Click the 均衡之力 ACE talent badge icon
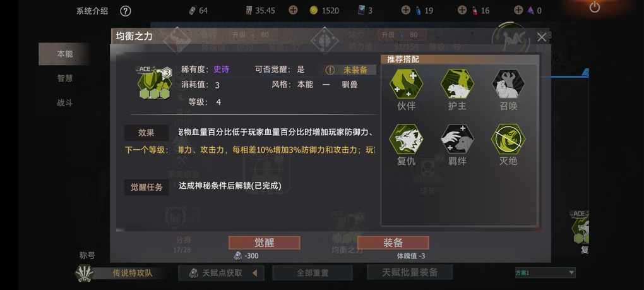Screen dimensions: 644x290 pyautogui.click(x=153, y=83)
